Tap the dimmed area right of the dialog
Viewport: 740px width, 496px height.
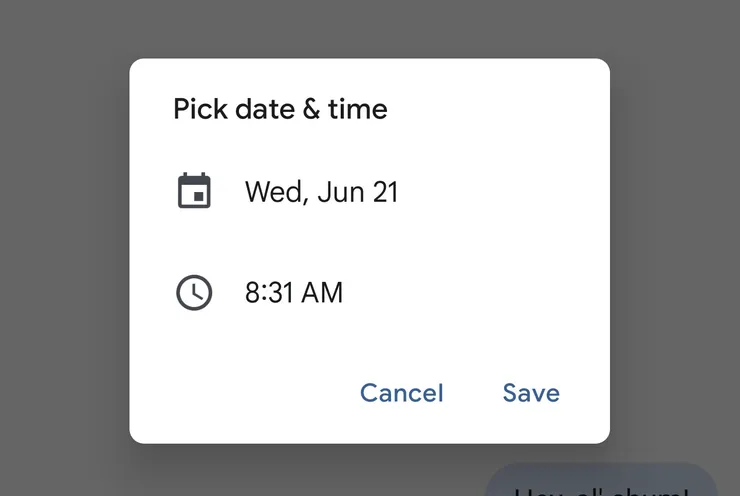tap(675, 250)
